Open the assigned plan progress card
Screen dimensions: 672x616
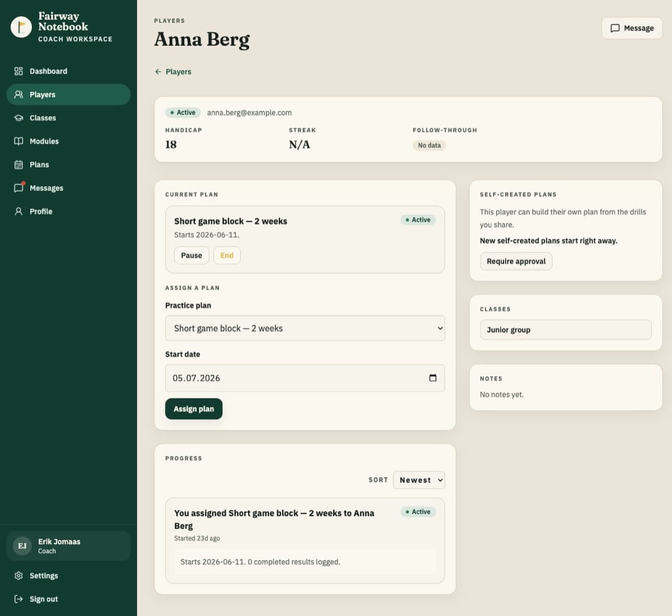point(305,540)
